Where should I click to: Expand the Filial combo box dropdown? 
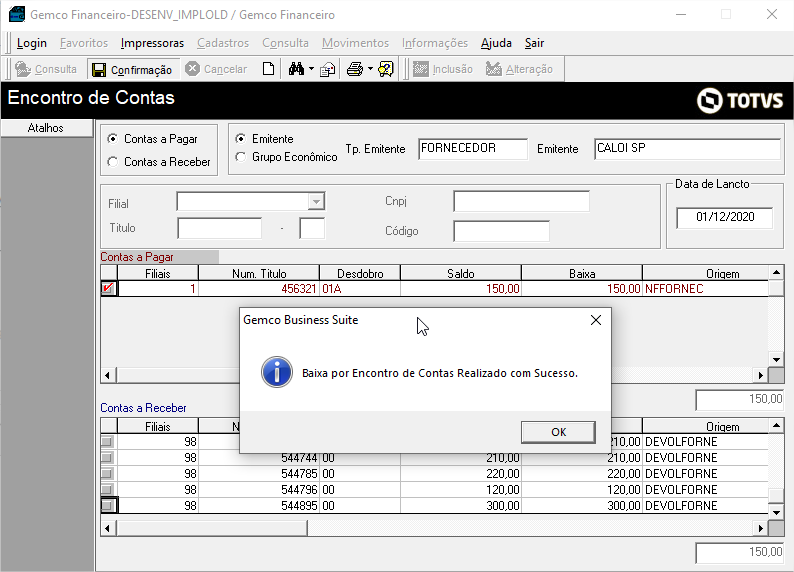[316, 201]
